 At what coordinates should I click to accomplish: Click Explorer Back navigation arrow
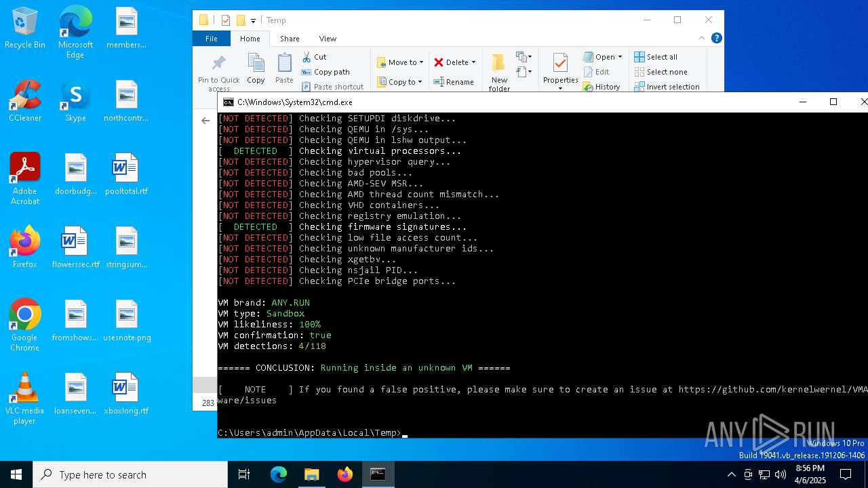point(205,121)
